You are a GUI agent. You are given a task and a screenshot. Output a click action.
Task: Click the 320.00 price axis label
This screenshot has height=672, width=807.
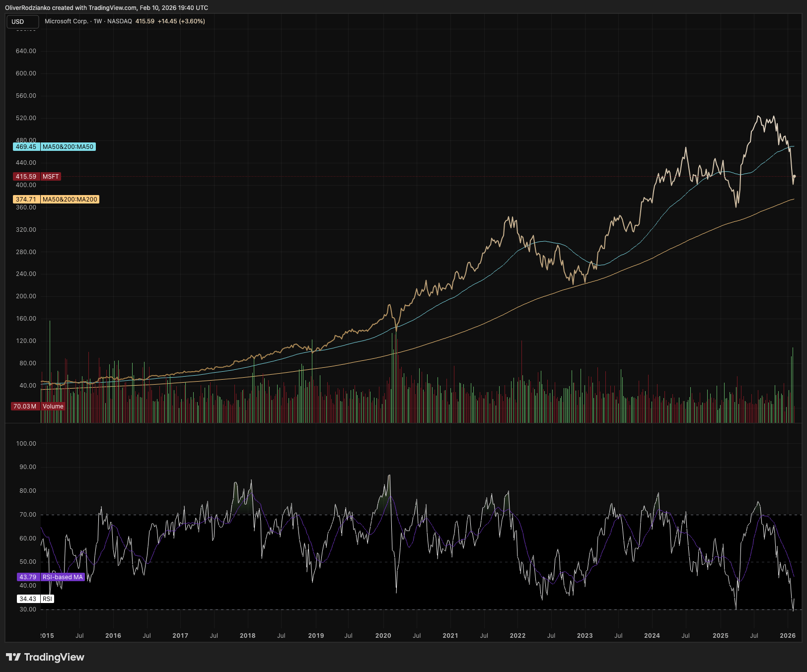point(26,230)
